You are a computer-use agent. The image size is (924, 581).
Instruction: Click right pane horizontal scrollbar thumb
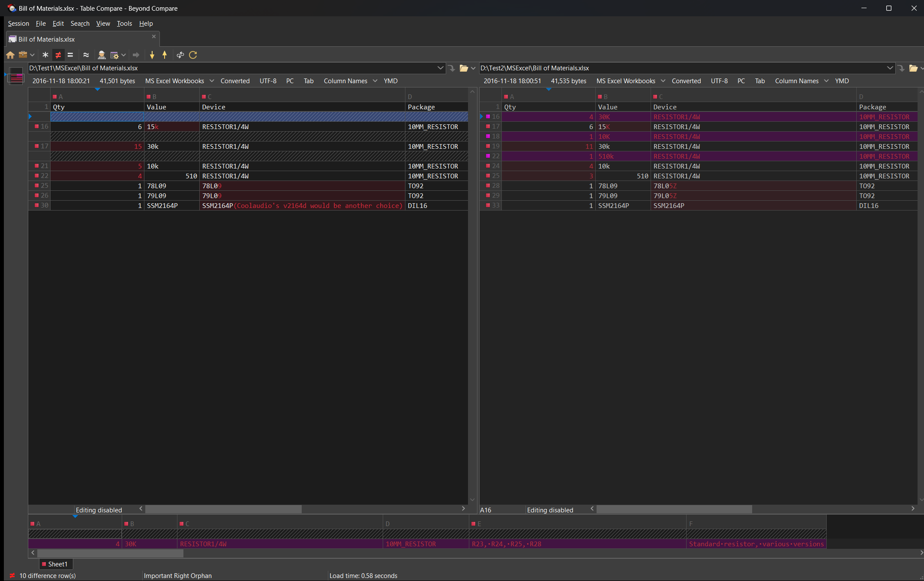(x=674, y=509)
